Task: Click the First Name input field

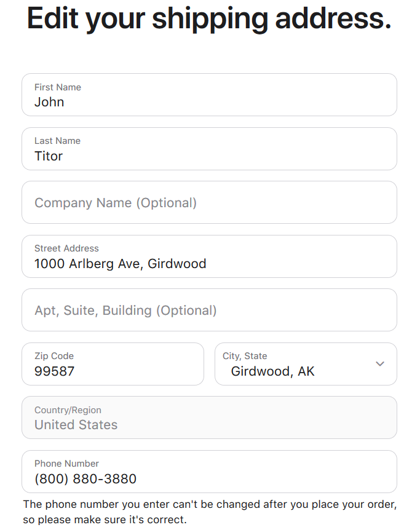Action: [x=209, y=95]
